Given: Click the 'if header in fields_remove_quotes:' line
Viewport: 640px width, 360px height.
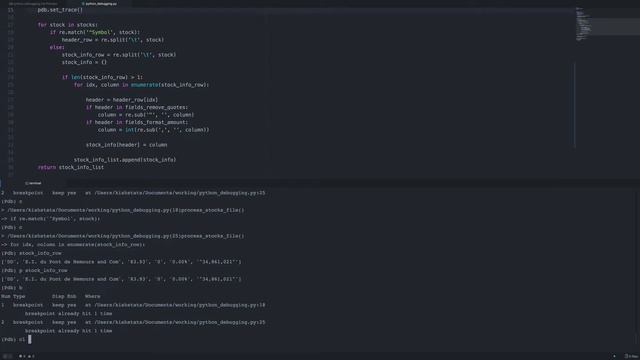Looking at the screenshot, I should coord(137,107).
